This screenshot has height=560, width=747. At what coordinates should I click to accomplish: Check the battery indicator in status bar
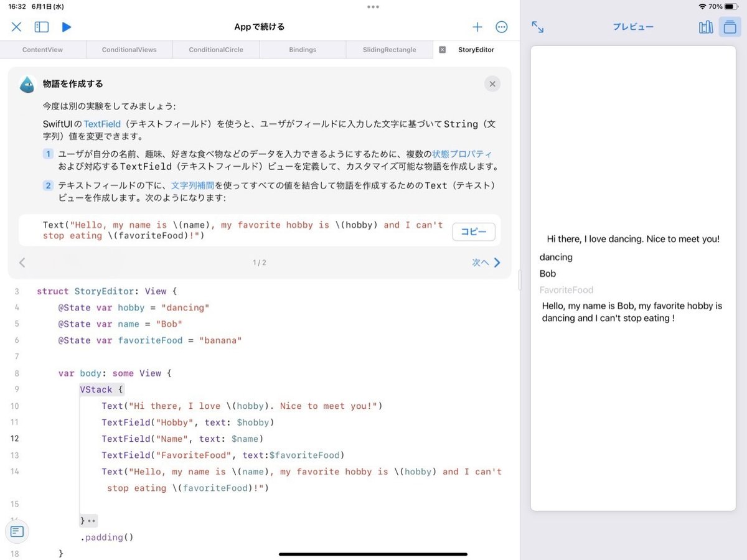tap(732, 6)
